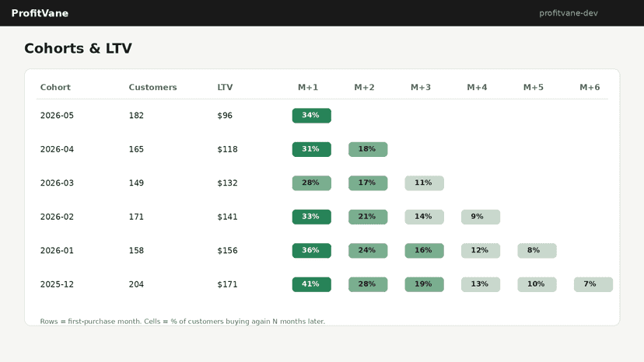Viewport: 644px width, 362px height.
Task: Click the ProfitVane logo
Action: 40,13
